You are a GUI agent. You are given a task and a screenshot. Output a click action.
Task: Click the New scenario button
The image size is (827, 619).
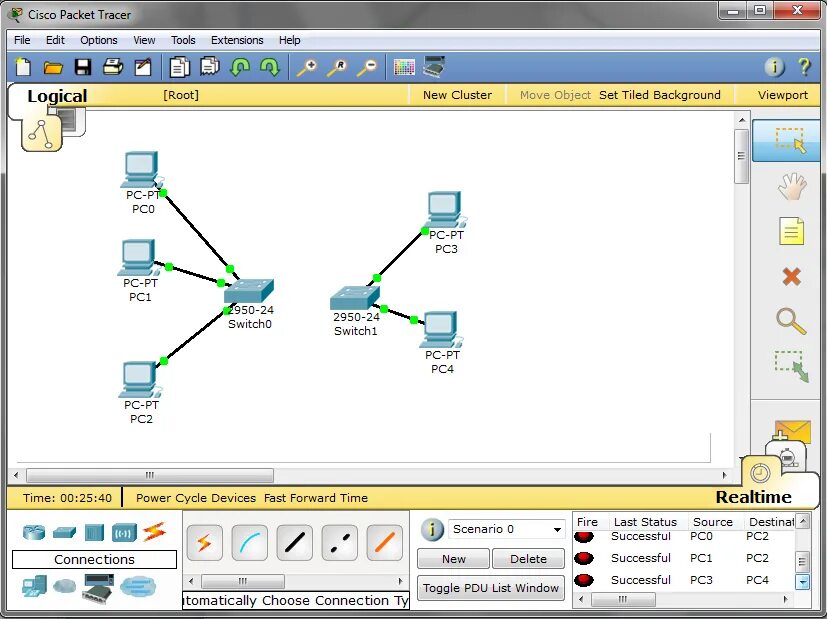point(454,559)
